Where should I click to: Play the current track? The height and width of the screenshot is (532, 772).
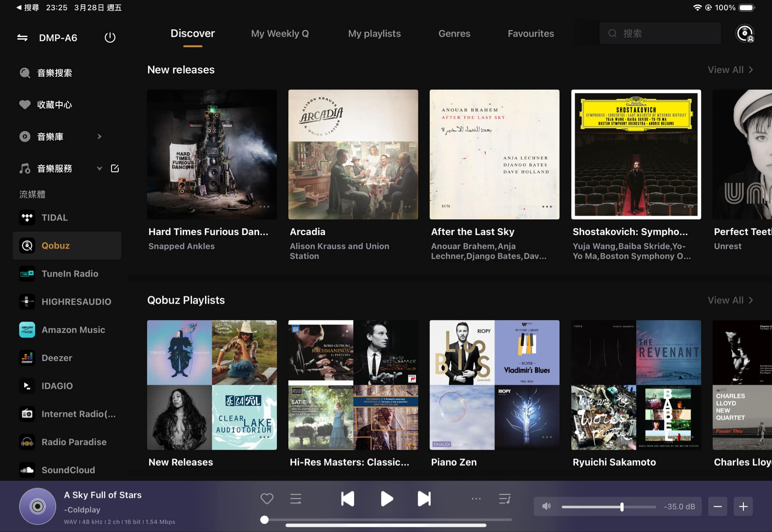pyautogui.click(x=387, y=499)
